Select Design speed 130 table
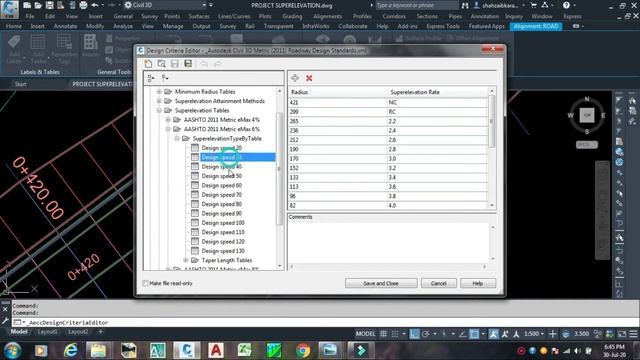Viewport: 640px width, 360px height. 223,251
